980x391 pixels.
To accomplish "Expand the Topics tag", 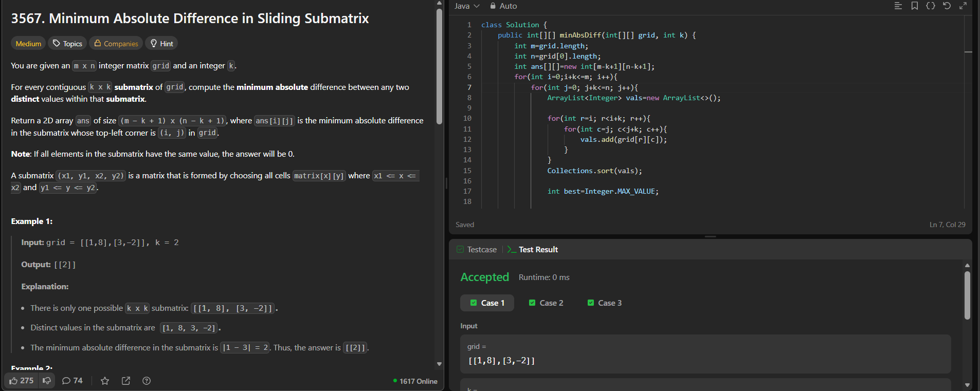I will (x=67, y=44).
